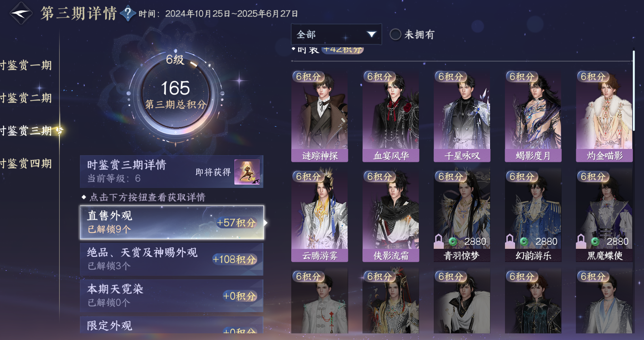Open the 全部 filter dropdown

336,34
